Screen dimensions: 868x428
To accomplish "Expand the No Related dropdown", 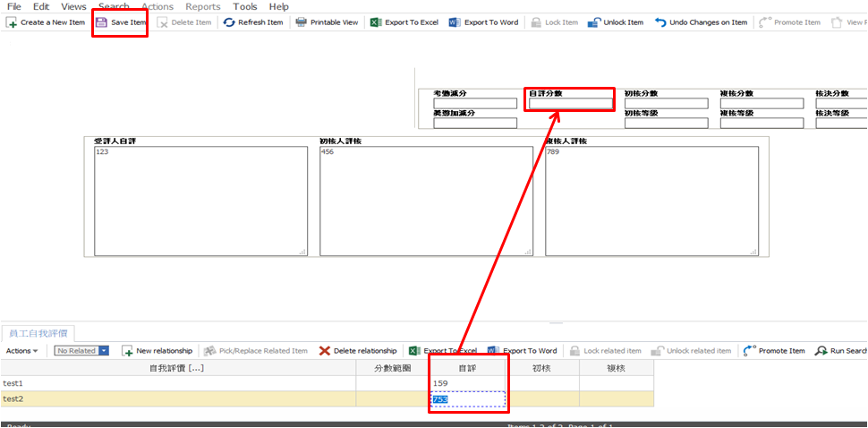I will [104, 351].
